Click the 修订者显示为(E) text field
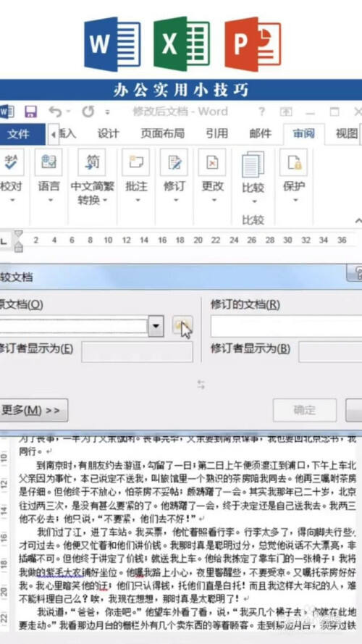The height and width of the screenshot is (644, 362). pos(137,352)
